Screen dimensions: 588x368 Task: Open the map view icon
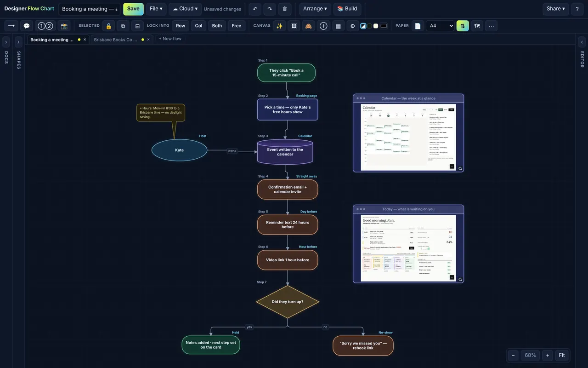pyautogui.click(x=477, y=26)
